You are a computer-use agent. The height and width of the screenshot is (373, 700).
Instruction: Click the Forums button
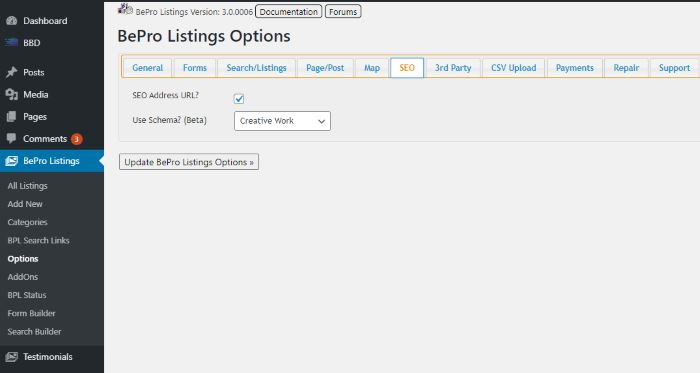(x=343, y=12)
